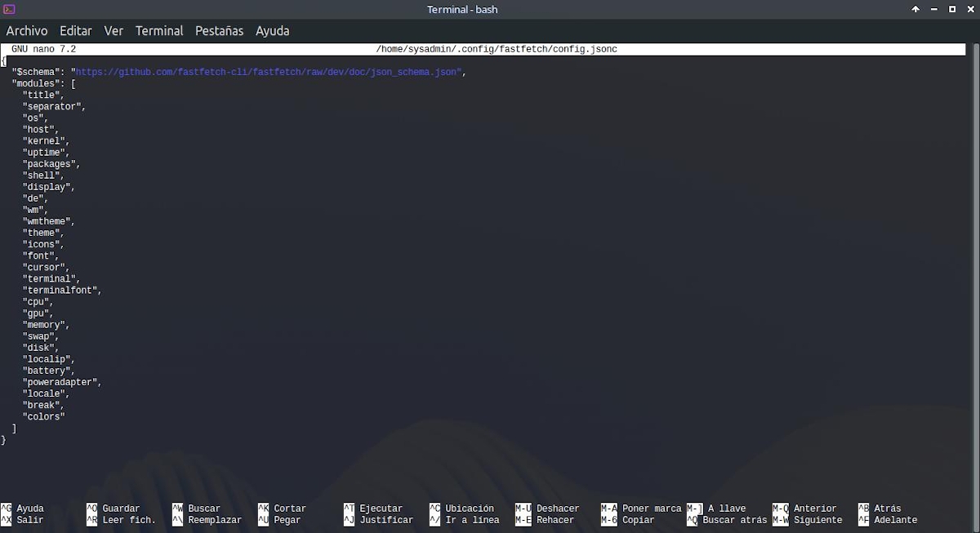Click the "wmtheme" module line

[49, 221]
